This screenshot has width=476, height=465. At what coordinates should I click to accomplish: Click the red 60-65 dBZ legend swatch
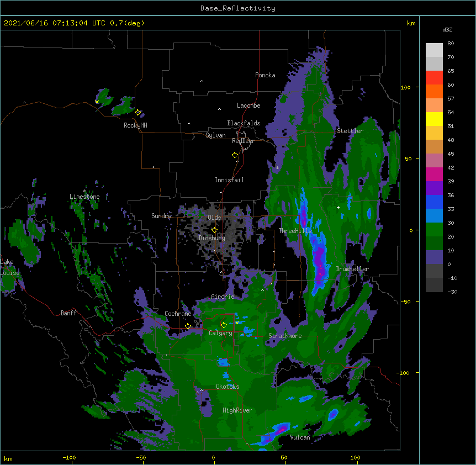click(434, 77)
